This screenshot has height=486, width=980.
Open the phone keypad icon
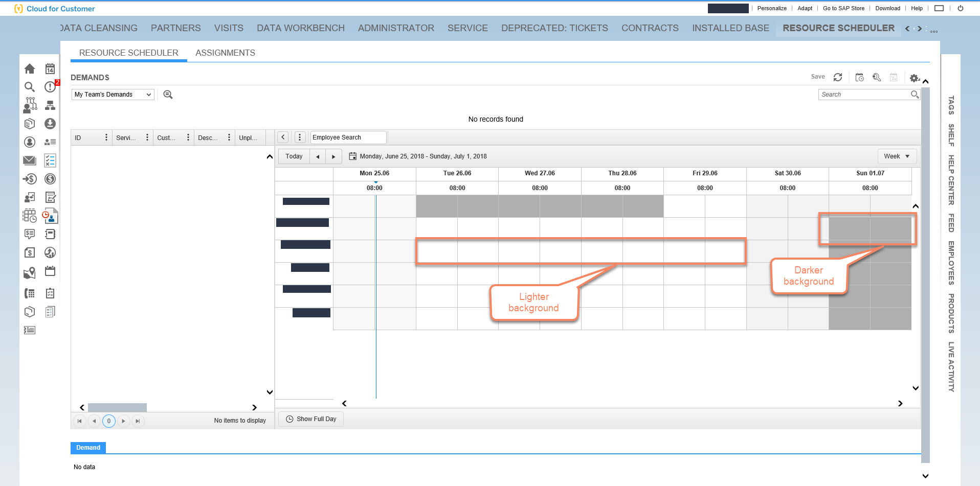pyautogui.click(x=30, y=293)
